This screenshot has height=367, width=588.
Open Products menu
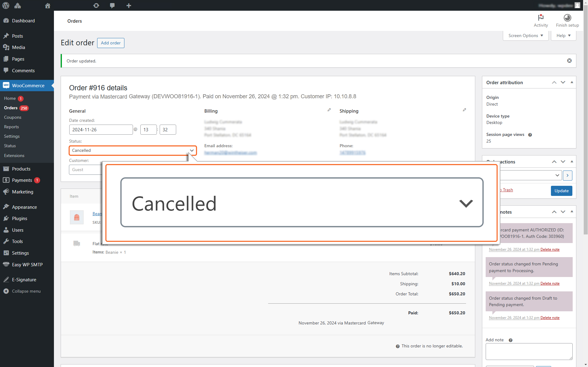[27, 169]
